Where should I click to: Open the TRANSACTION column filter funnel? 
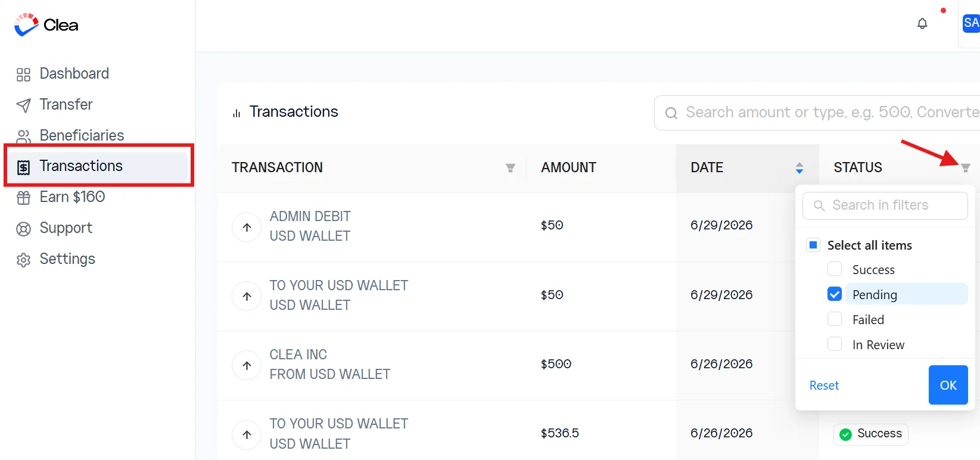[x=511, y=168]
